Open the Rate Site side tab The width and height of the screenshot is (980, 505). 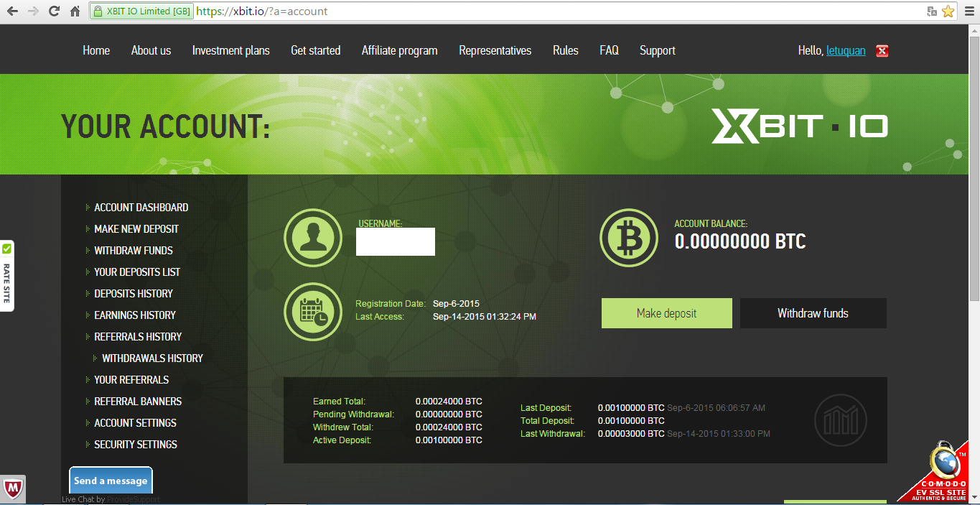pos(6,276)
